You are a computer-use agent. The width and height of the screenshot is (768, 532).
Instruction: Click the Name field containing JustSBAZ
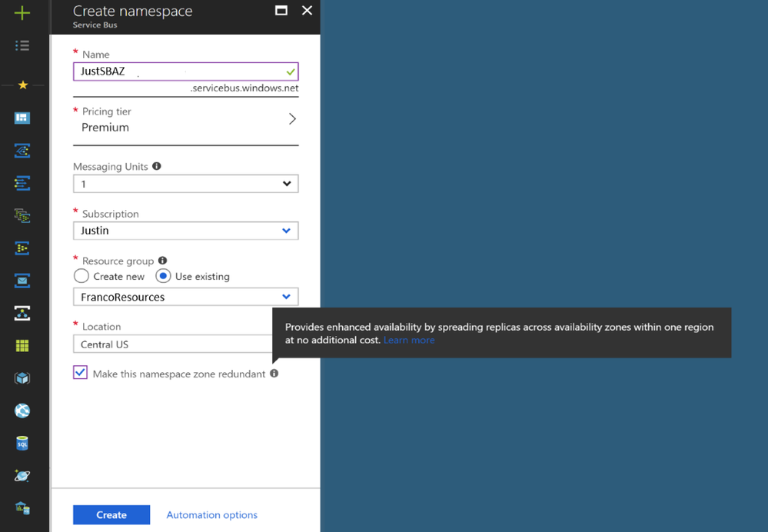click(185, 71)
